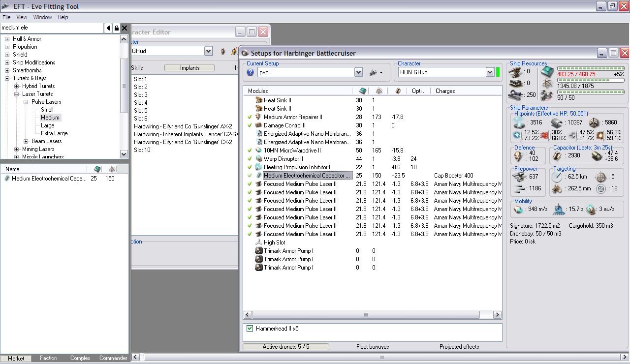Click the Warp Disruptor II module icon
630x364 pixels.
(259, 159)
